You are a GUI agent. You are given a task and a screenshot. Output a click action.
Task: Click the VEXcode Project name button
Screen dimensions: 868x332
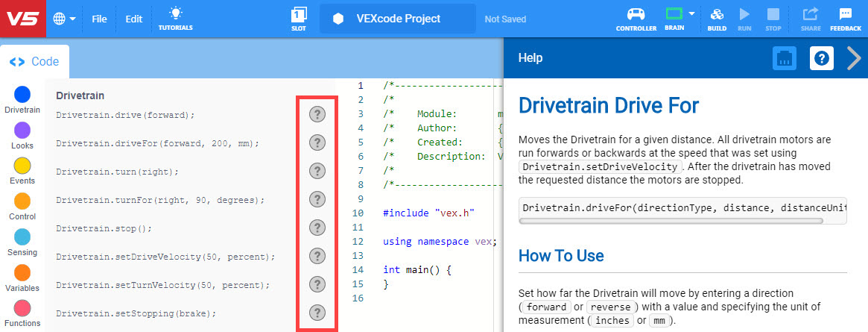coord(397,19)
